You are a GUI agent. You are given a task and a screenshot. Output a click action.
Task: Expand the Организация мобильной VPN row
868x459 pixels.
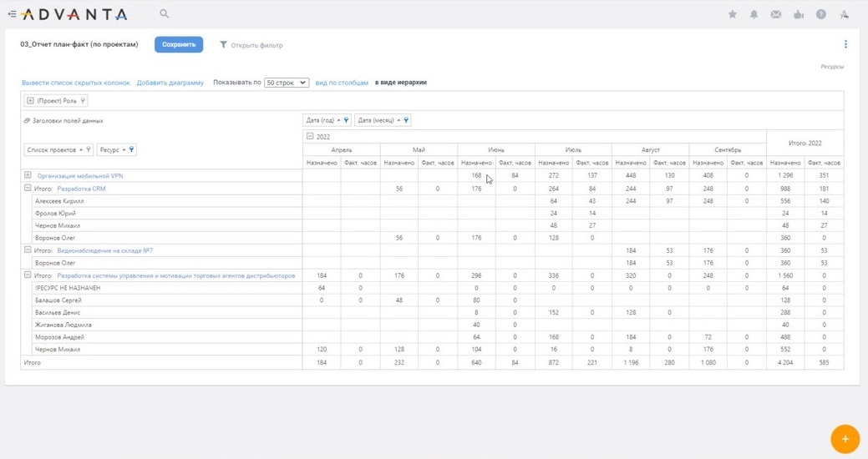tap(28, 175)
